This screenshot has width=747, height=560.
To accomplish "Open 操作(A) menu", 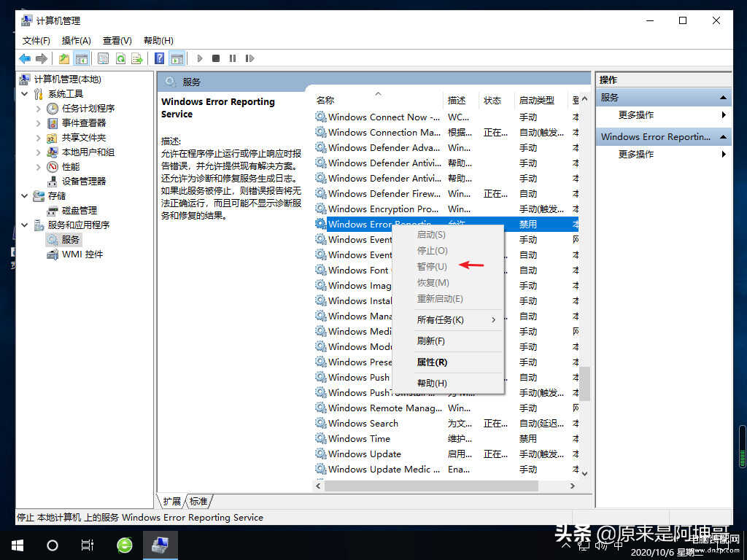I will tap(76, 41).
